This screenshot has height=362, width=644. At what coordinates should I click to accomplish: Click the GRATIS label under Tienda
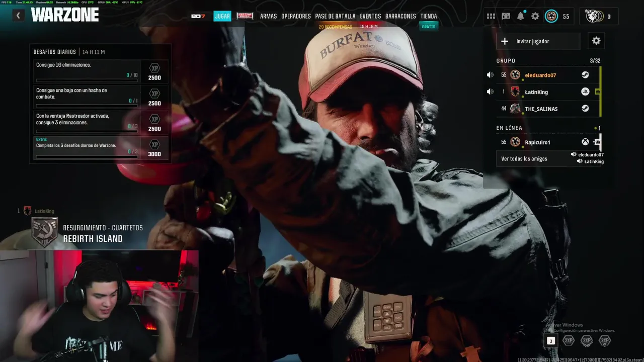429,27
